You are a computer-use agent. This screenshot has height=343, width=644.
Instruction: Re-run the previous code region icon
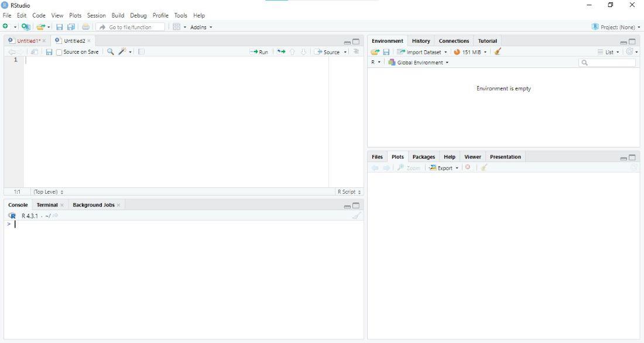coord(281,52)
